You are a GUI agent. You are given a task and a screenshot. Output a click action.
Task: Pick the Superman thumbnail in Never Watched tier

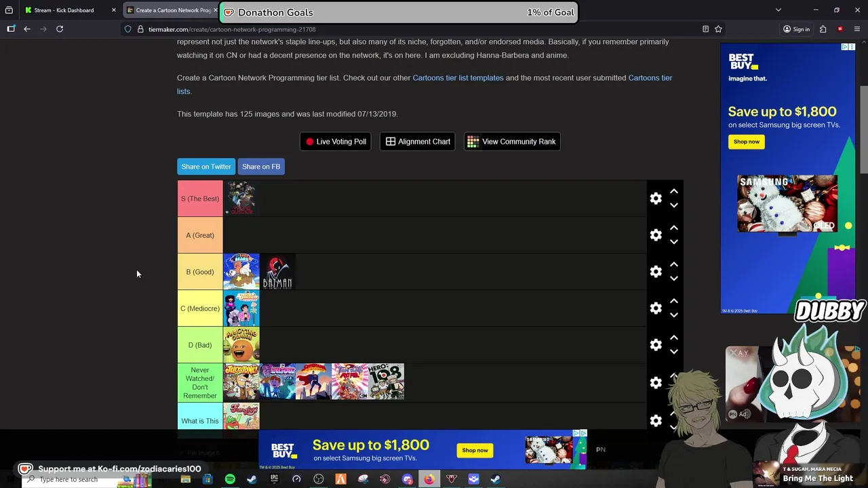[313, 382]
